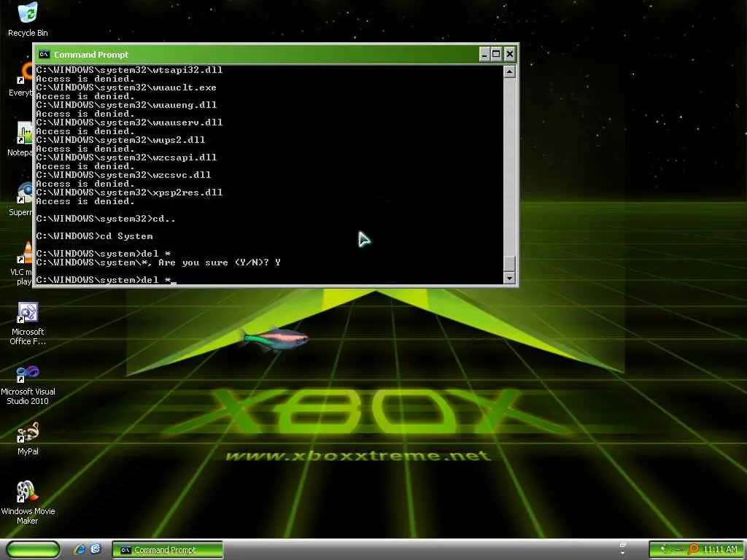
Task: Click the line 'C:\WINDOWS\system32\xpsp2res.dll'
Action: (129, 192)
